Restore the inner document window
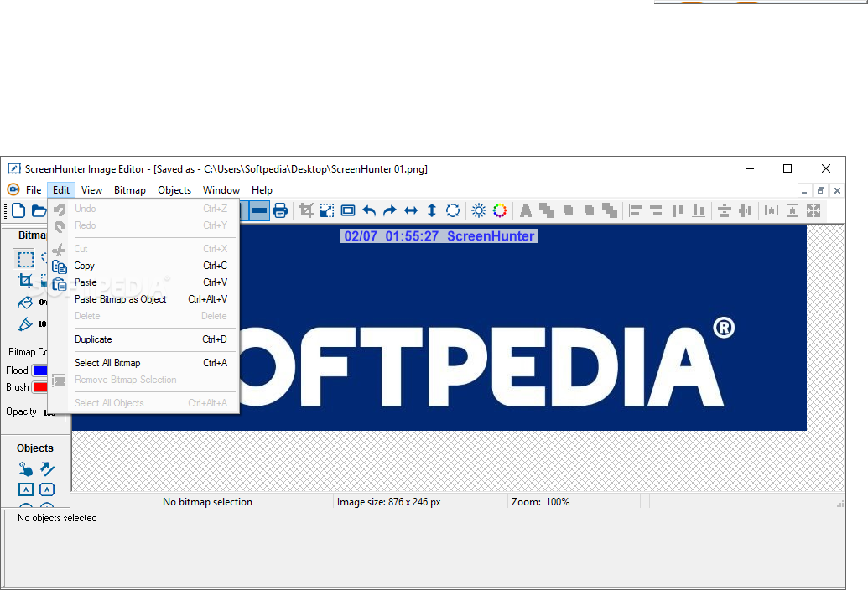 [821, 191]
